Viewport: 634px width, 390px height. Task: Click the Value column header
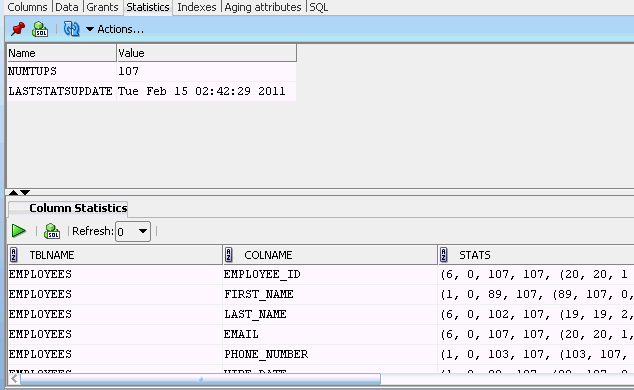tap(206, 53)
